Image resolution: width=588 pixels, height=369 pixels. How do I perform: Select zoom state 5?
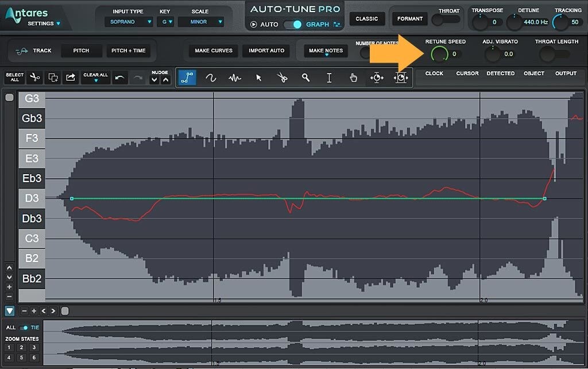pyautogui.click(x=21, y=358)
